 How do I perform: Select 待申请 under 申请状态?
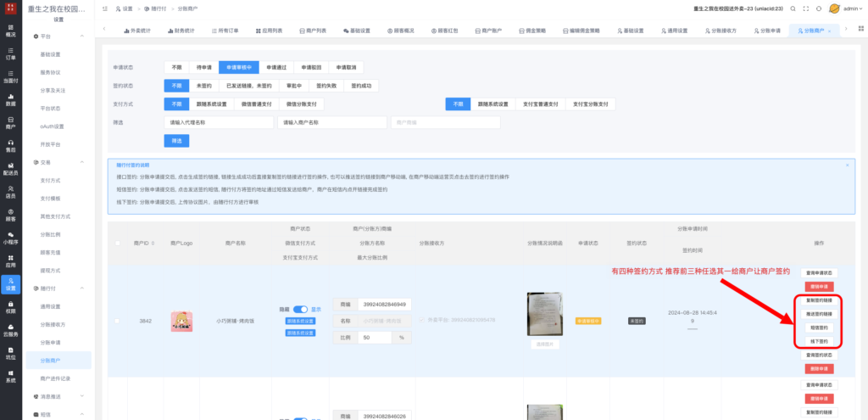pos(203,67)
